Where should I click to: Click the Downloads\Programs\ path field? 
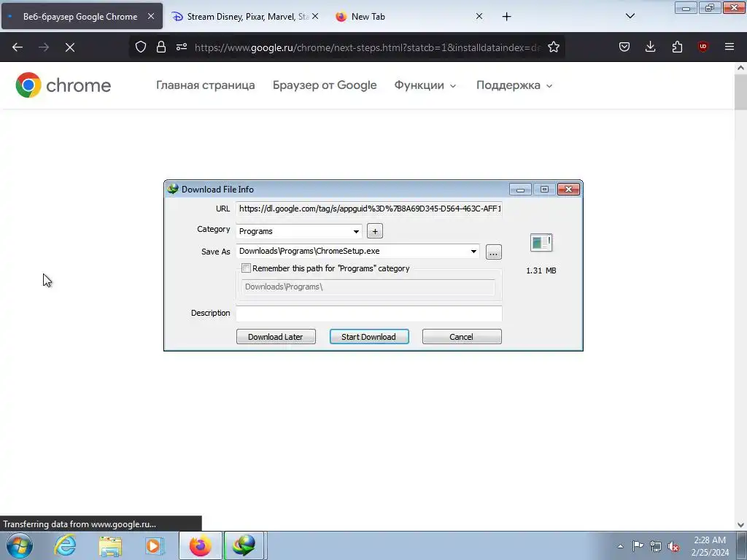(368, 287)
